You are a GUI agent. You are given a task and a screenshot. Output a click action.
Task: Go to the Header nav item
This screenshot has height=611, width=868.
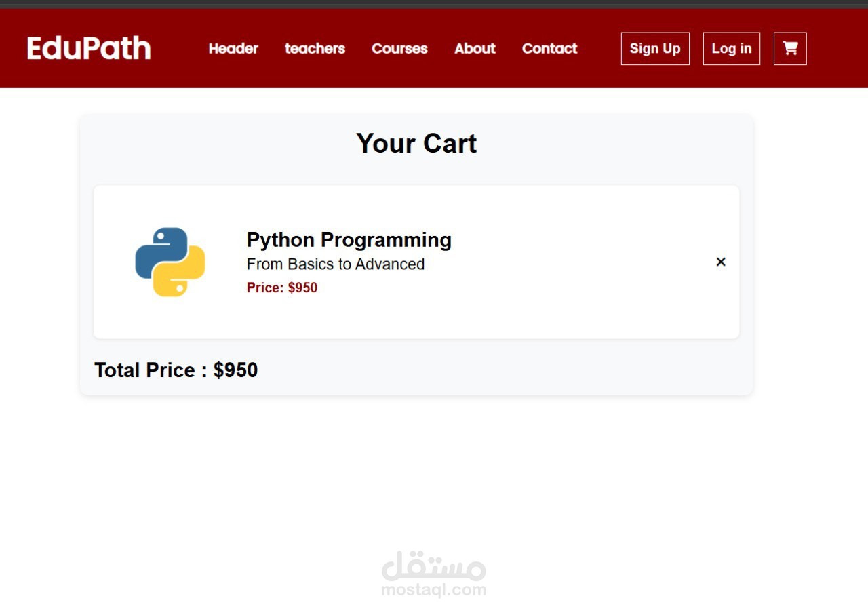pyautogui.click(x=233, y=49)
